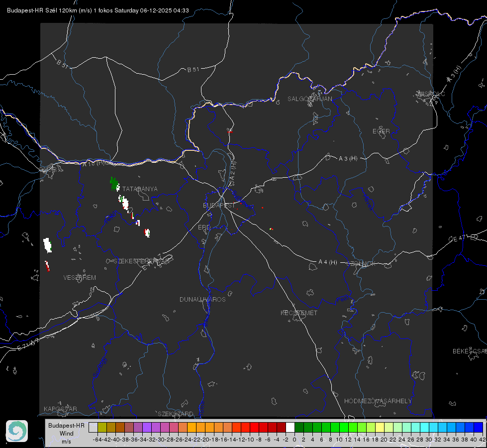Pick the dark green swatch between 0 and 2

(299, 427)
